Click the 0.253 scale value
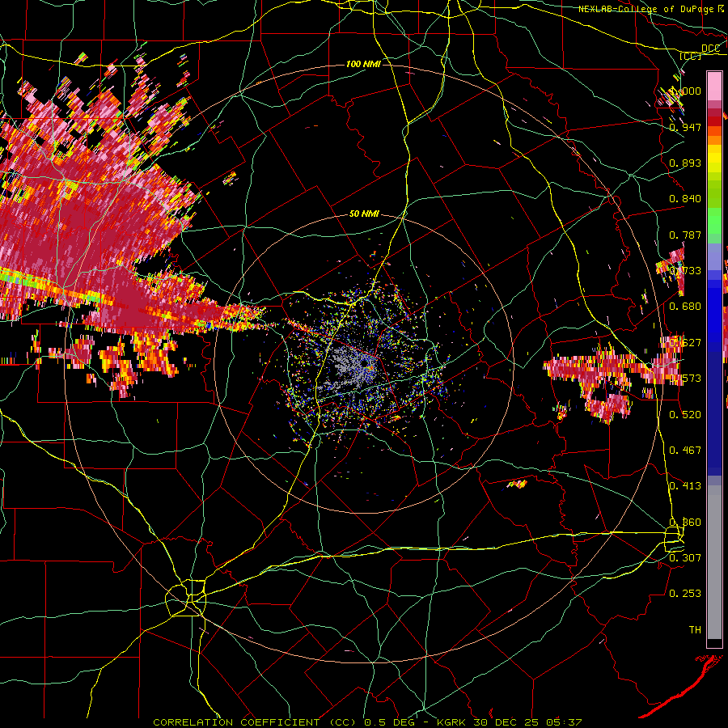 click(685, 594)
